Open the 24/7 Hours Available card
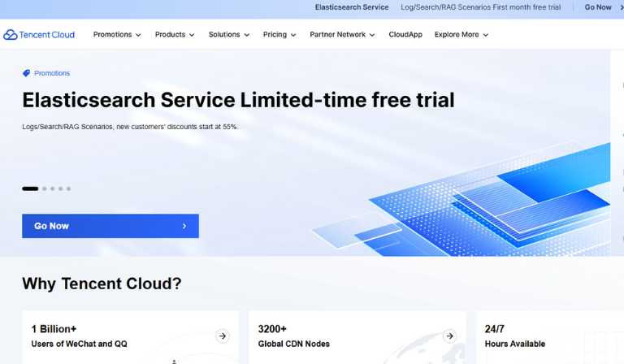 tap(550, 337)
